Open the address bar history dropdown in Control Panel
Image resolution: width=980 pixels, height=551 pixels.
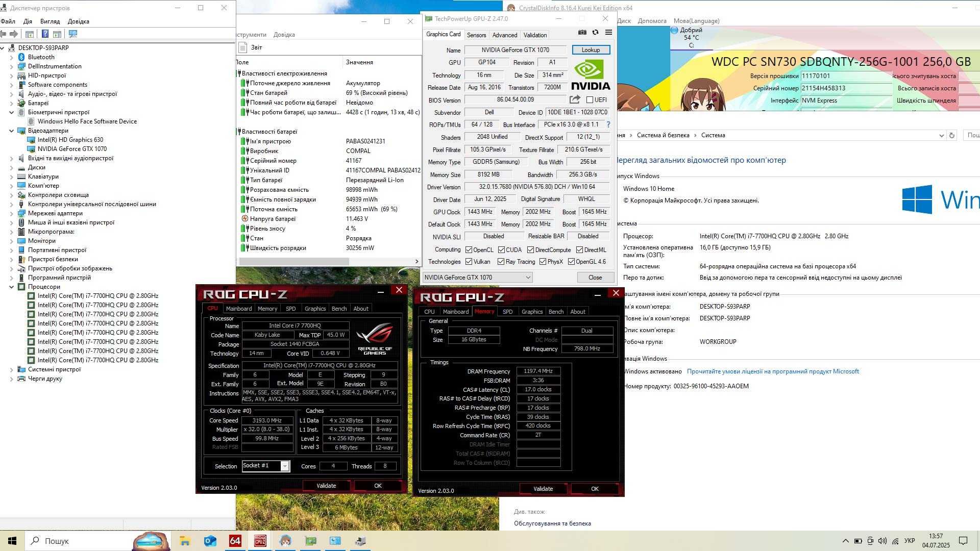pos(941,135)
